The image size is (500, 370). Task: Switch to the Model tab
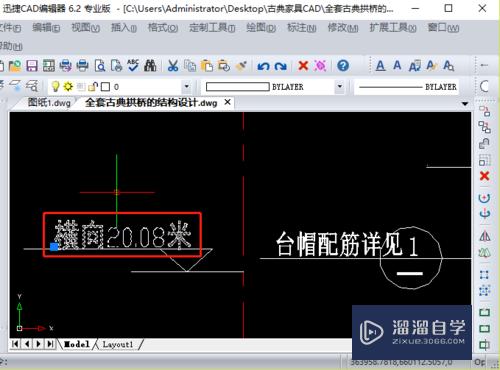point(77,344)
